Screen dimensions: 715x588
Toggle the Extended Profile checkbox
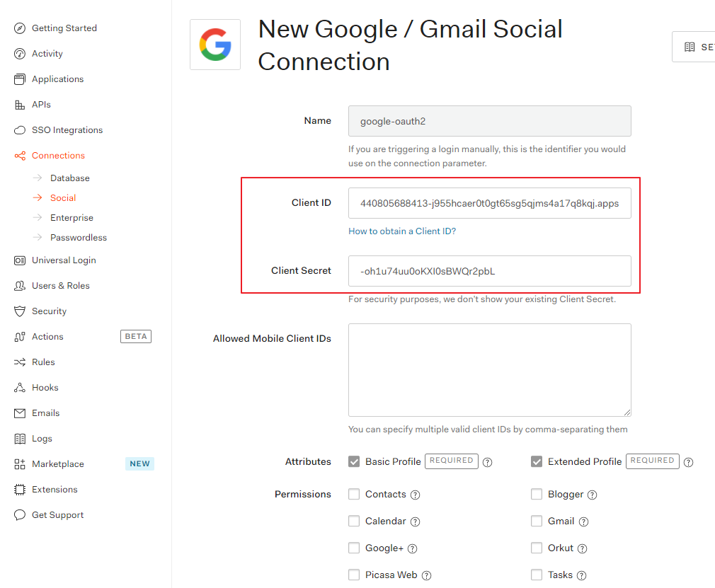pyautogui.click(x=537, y=462)
